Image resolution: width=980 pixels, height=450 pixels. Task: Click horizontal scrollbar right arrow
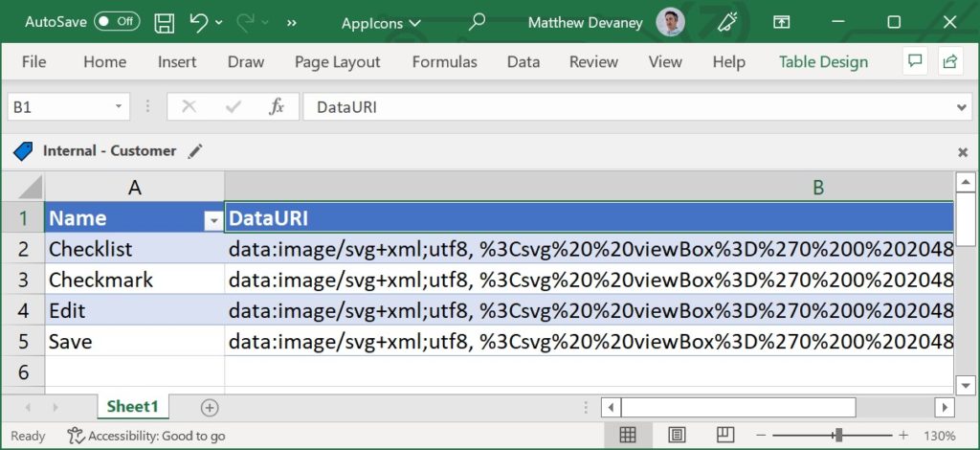pyautogui.click(x=945, y=408)
